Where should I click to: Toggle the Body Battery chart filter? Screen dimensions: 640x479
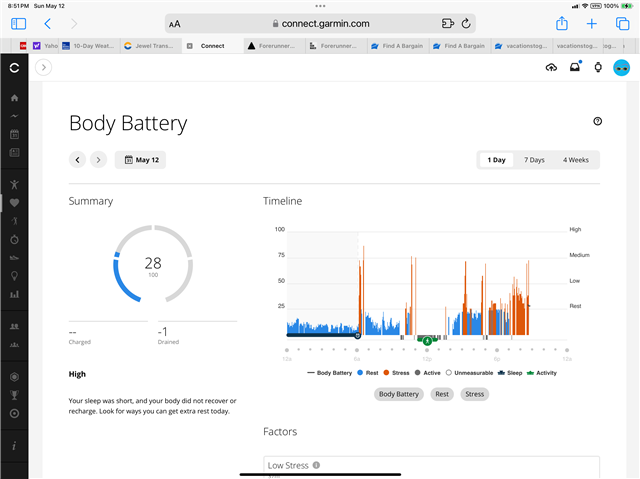(x=398, y=394)
